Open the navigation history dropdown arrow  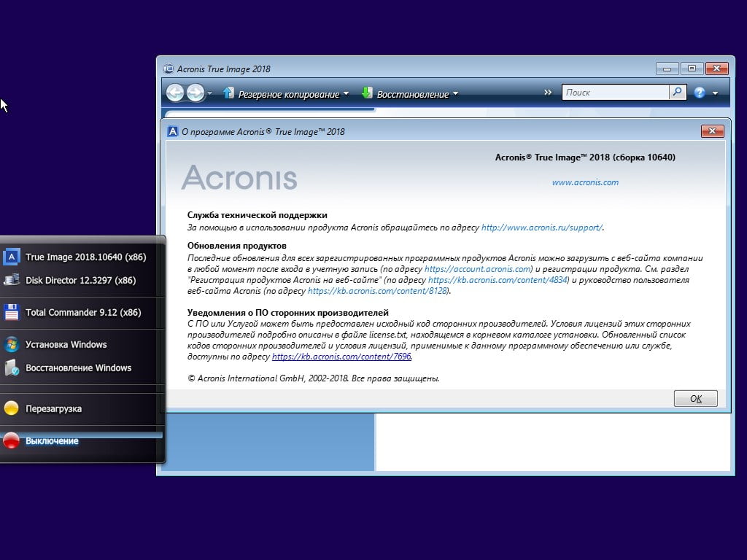point(210,94)
